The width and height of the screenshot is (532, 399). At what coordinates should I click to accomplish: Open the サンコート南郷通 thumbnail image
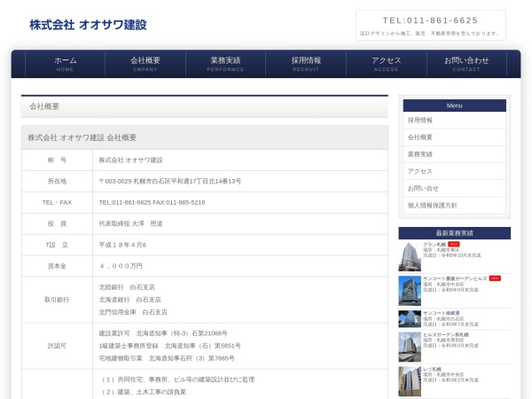click(410, 319)
